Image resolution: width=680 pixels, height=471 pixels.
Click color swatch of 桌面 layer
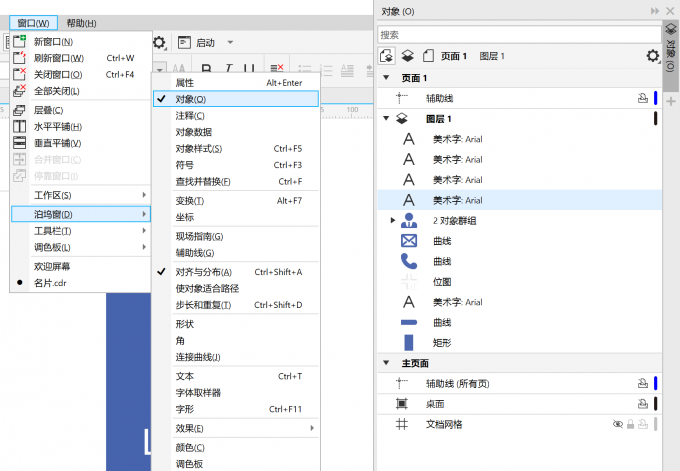tap(655, 404)
